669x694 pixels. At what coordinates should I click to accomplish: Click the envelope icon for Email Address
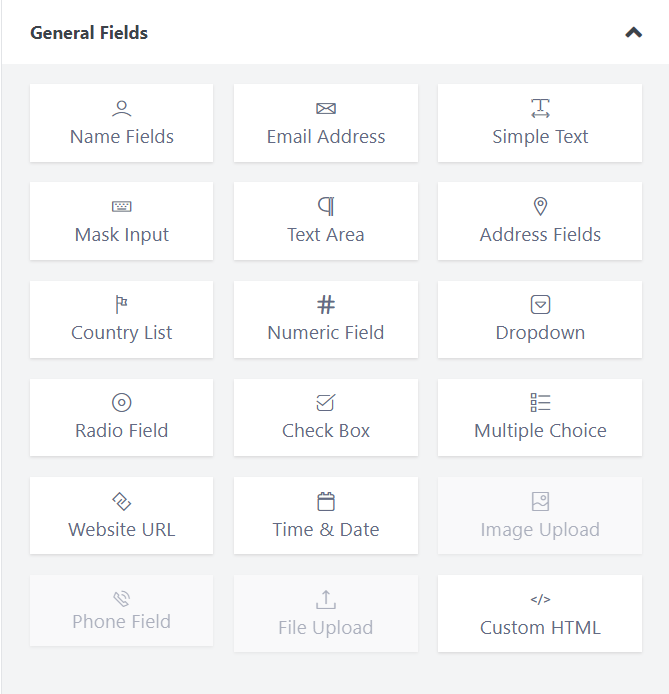pos(326,108)
